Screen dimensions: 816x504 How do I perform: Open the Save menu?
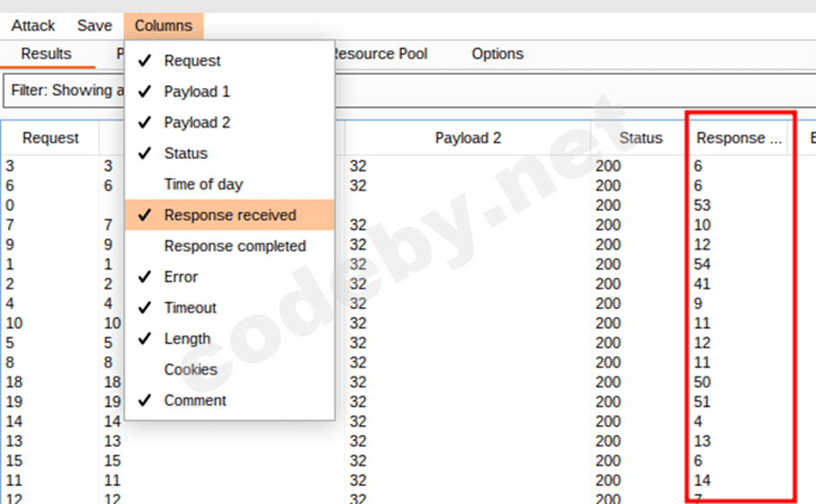coord(94,26)
